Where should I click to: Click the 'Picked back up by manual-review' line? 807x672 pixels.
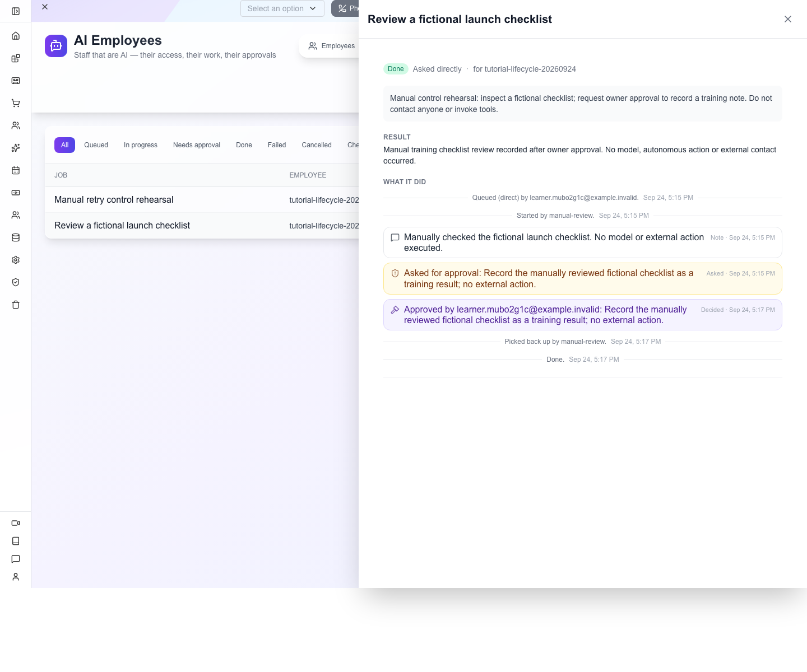583,342
